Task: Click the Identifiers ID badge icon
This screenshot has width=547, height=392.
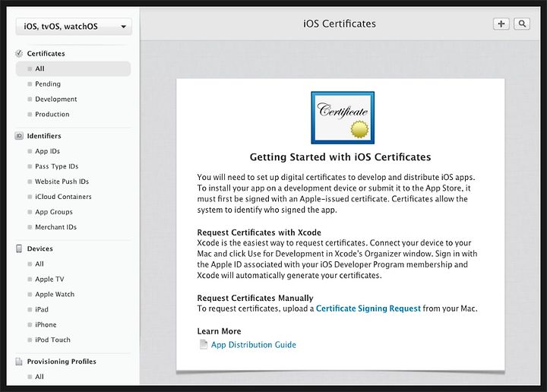Action: [19, 136]
